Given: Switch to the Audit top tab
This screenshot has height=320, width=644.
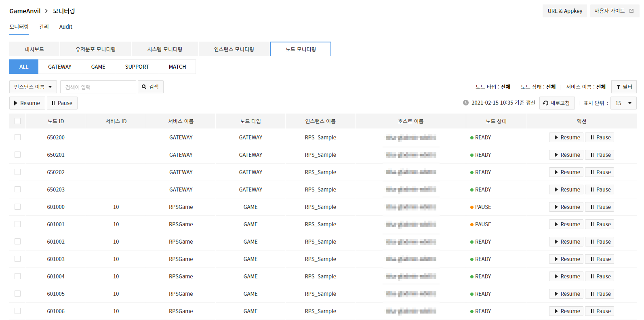Looking at the screenshot, I should pos(66,27).
